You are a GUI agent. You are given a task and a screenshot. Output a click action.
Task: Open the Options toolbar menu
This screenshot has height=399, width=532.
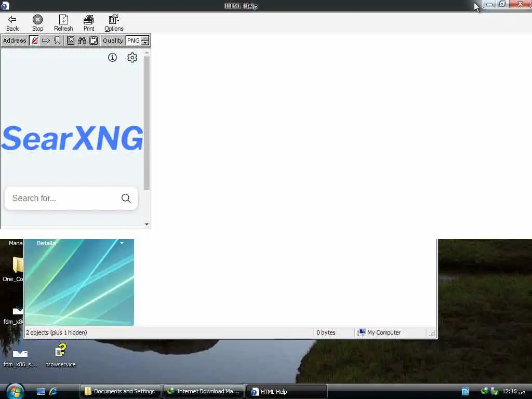(x=114, y=23)
